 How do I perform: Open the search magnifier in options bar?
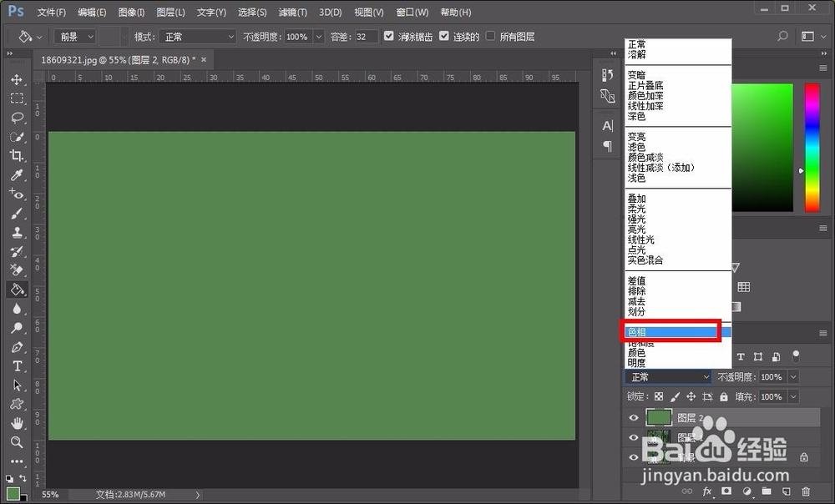pyautogui.click(x=782, y=36)
